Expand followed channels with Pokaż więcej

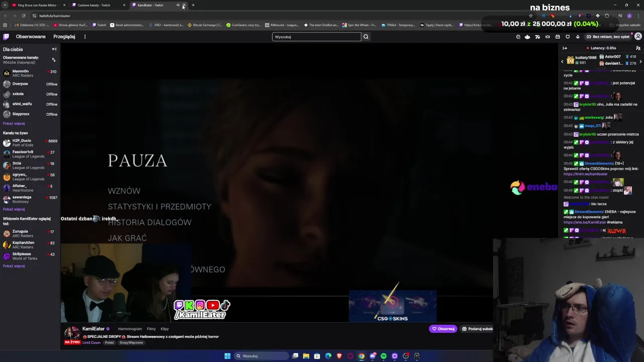tap(14, 123)
